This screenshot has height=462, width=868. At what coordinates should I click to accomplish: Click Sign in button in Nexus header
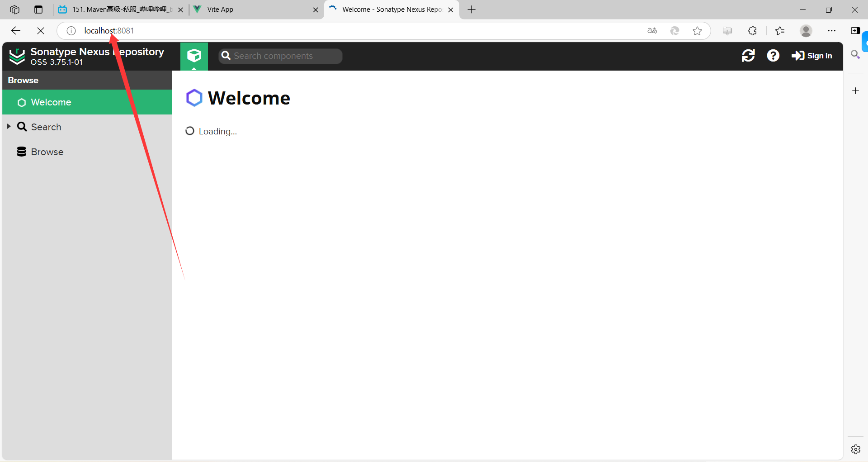tap(812, 56)
